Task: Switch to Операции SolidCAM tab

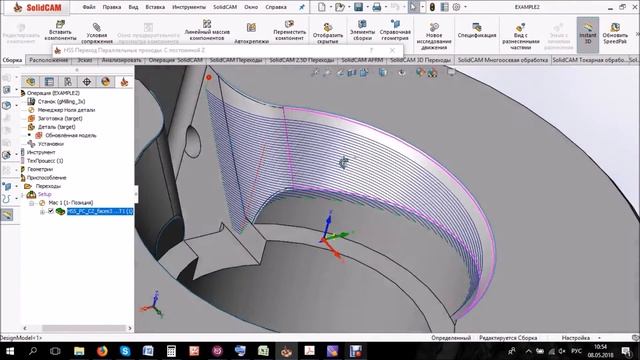Action: [176, 60]
